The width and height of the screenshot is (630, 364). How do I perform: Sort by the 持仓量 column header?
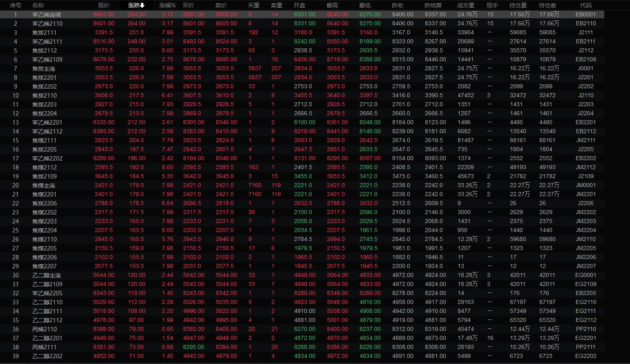(x=518, y=5)
